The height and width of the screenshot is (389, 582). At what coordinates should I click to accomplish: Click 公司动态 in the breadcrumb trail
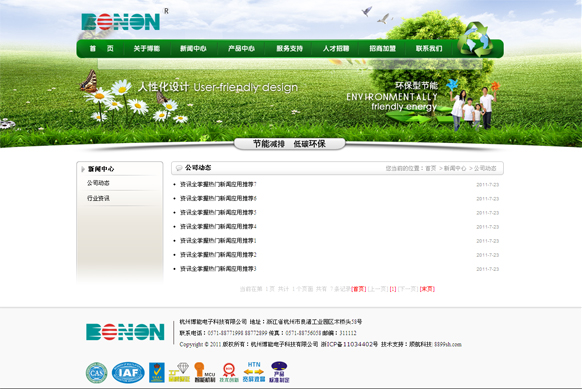pyautogui.click(x=485, y=169)
